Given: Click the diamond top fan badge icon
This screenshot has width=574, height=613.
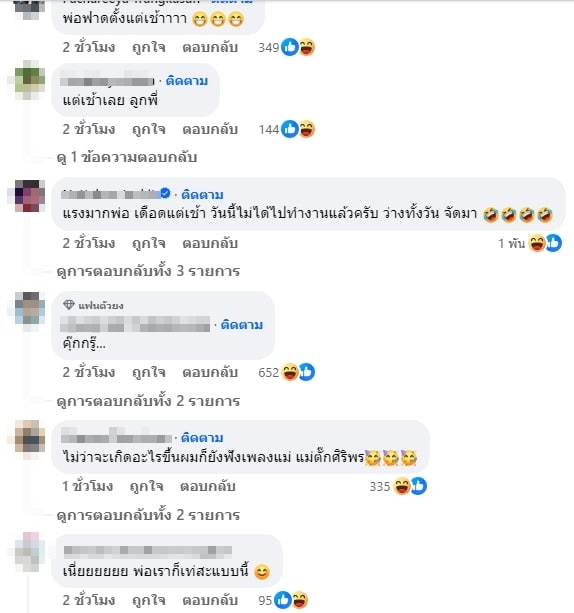Looking at the screenshot, I should tap(69, 305).
